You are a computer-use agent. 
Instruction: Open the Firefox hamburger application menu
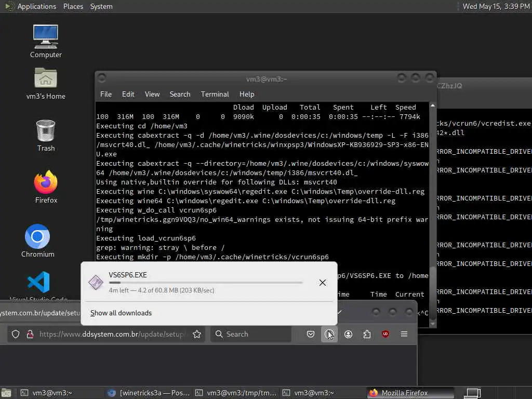tap(404, 334)
